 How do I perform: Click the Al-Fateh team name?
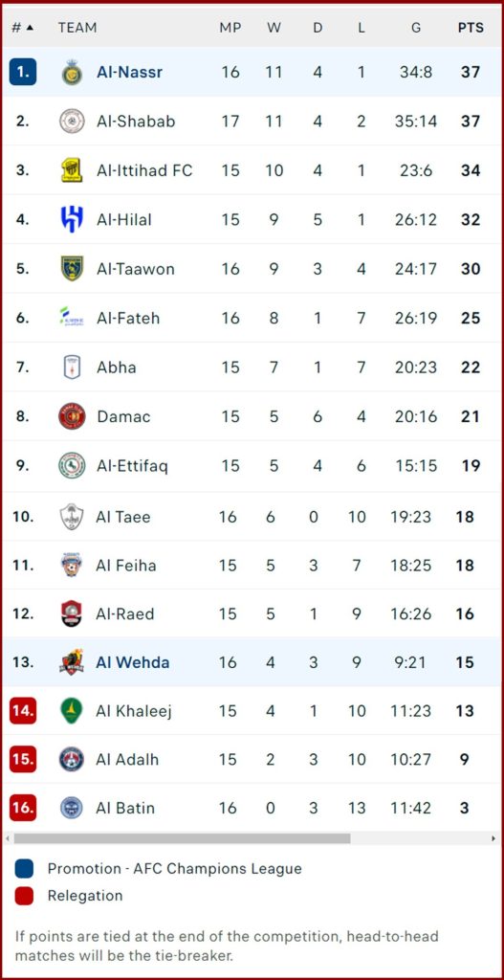(x=128, y=318)
